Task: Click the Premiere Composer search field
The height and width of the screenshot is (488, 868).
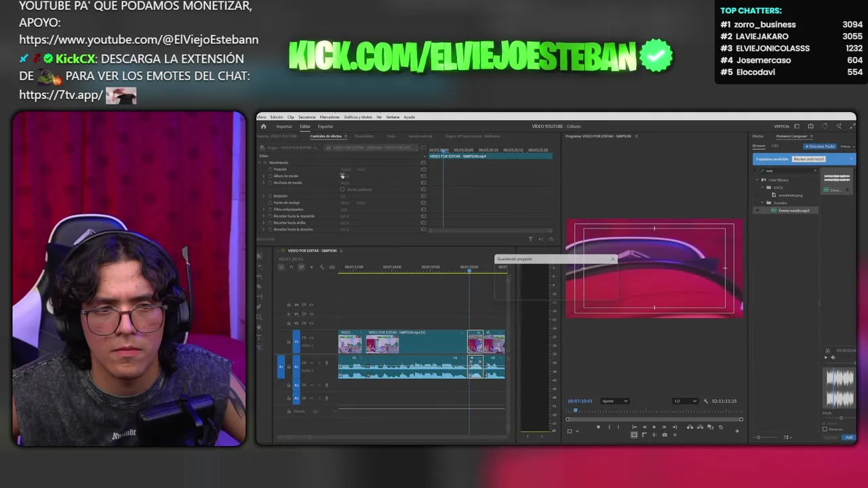Action: coord(789,171)
